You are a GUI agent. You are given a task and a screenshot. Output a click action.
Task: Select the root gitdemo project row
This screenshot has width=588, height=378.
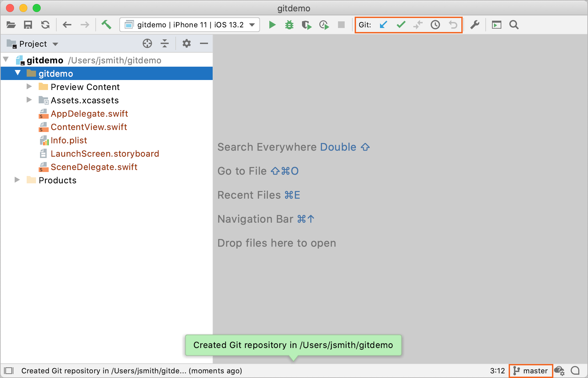pos(107,60)
